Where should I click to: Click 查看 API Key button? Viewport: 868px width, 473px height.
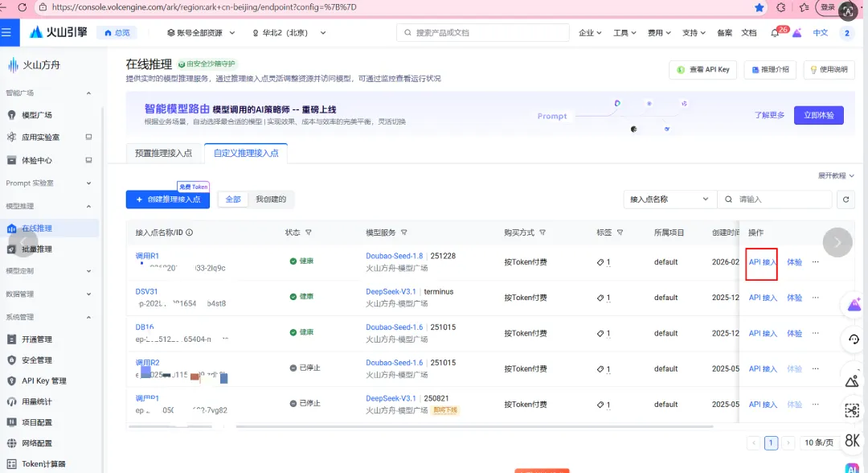[703, 70]
